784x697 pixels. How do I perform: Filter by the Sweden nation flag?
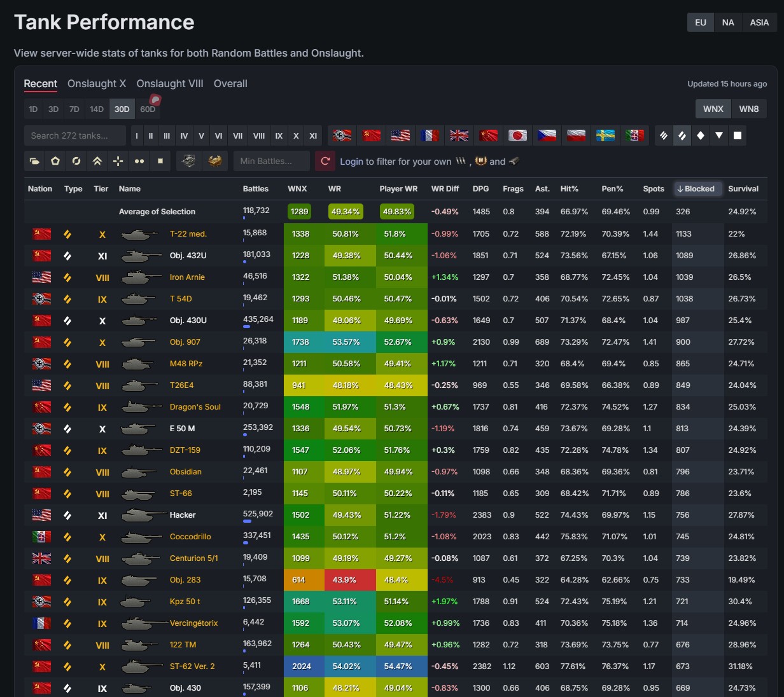pos(605,135)
